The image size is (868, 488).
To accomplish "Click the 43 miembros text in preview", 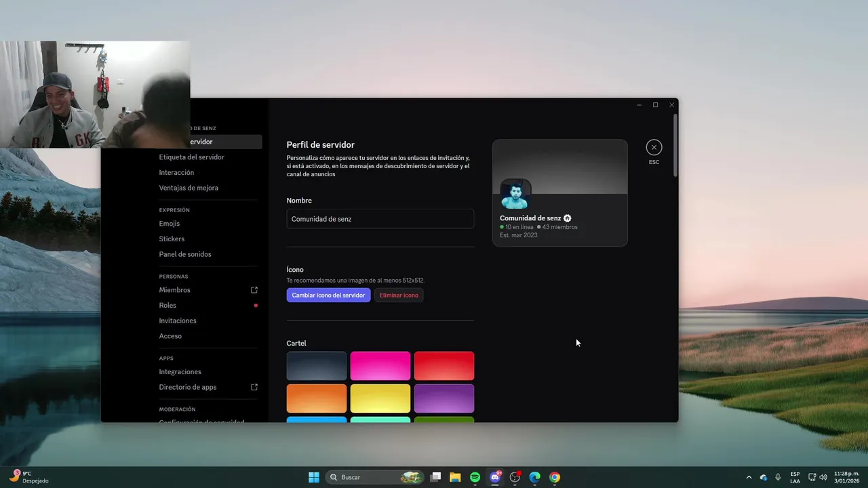I will [559, 227].
